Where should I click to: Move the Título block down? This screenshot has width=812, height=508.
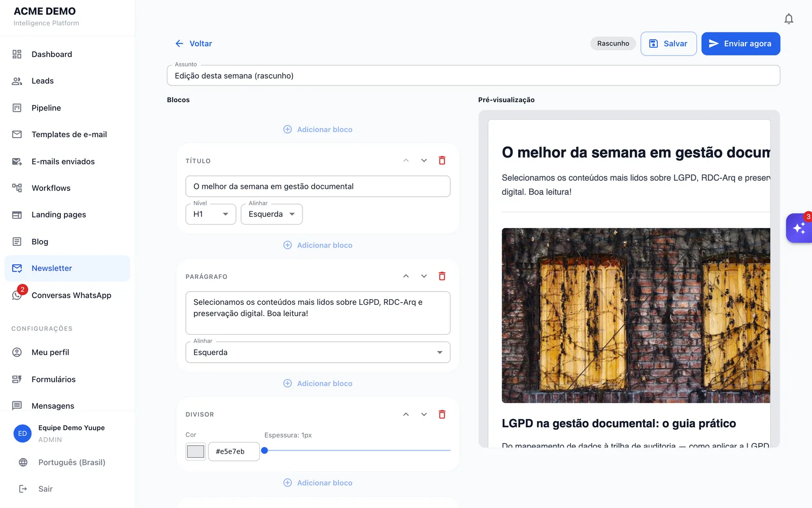click(x=424, y=161)
